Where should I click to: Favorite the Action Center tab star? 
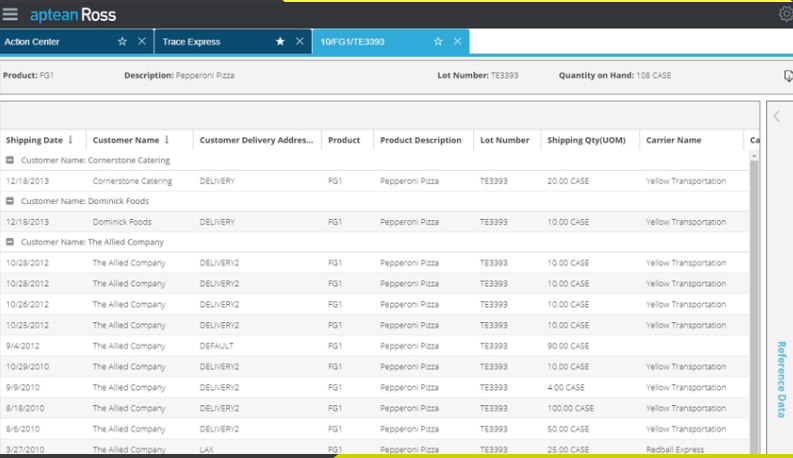pos(122,42)
